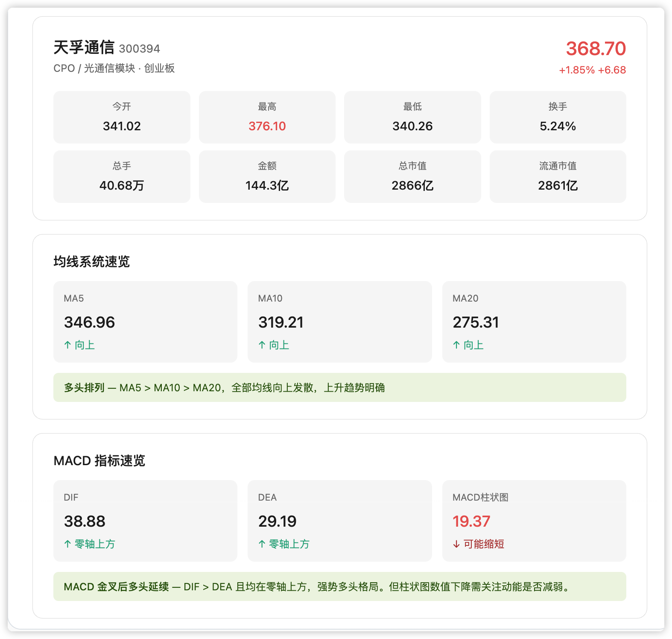The image size is (672, 639).
Task: Click the 总市值 2866亿 value
Action: coord(412,185)
